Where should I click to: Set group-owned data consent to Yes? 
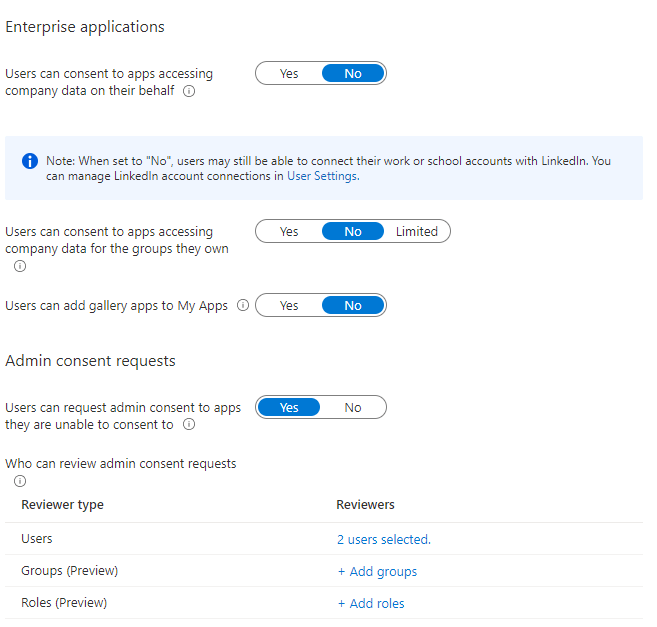pos(289,231)
